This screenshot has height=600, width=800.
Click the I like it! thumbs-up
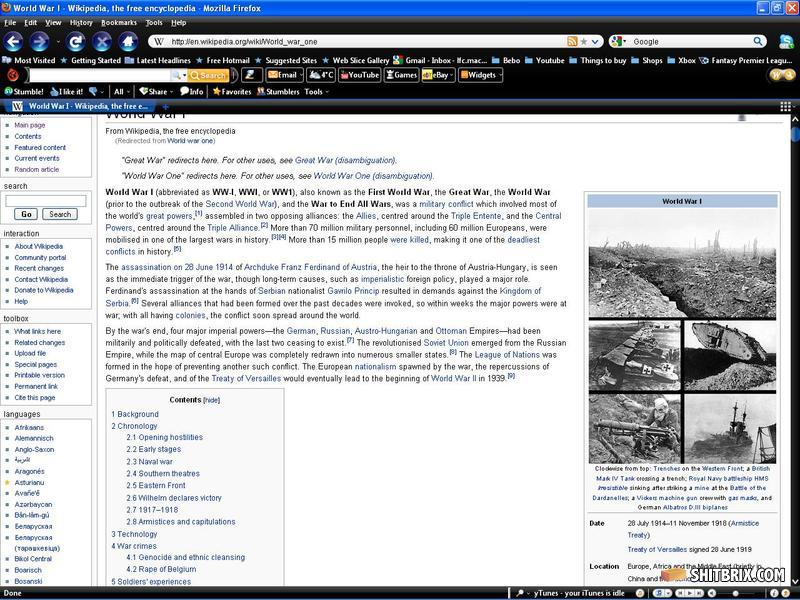point(67,92)
